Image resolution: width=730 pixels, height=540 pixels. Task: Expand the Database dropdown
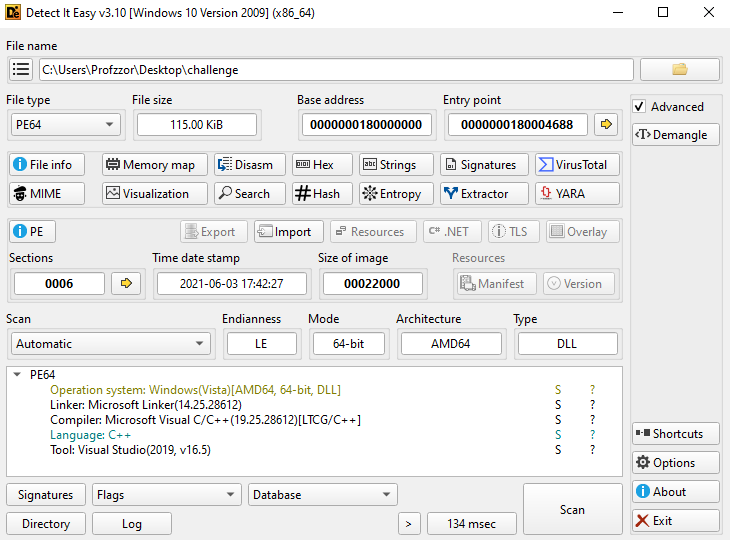click(x=323, y=494)
